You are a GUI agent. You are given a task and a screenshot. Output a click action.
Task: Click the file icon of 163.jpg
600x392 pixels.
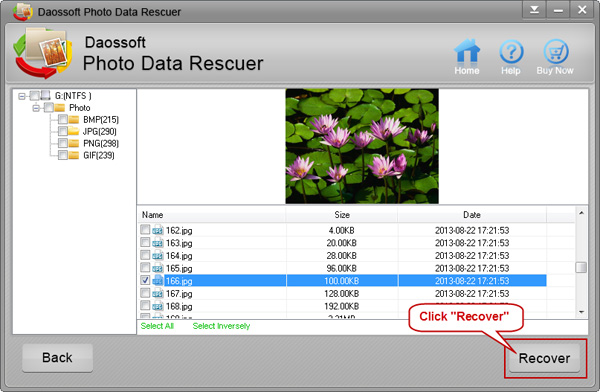158,243
